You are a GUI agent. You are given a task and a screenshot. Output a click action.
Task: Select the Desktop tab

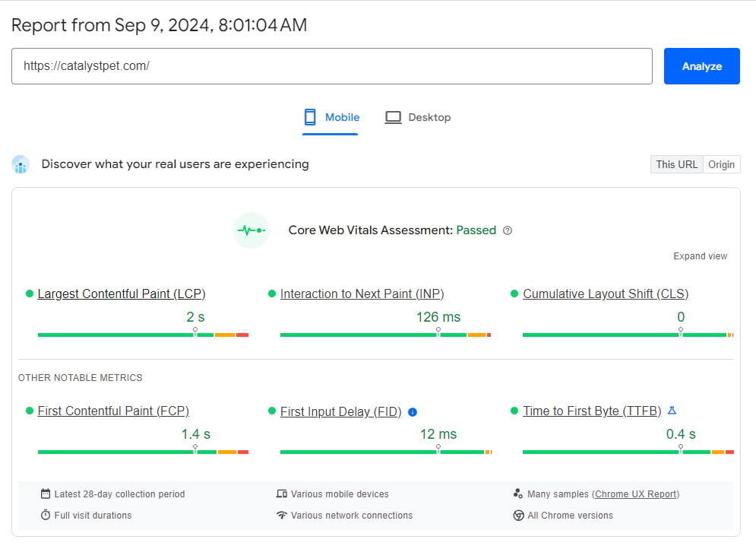(x=418, y=118)
